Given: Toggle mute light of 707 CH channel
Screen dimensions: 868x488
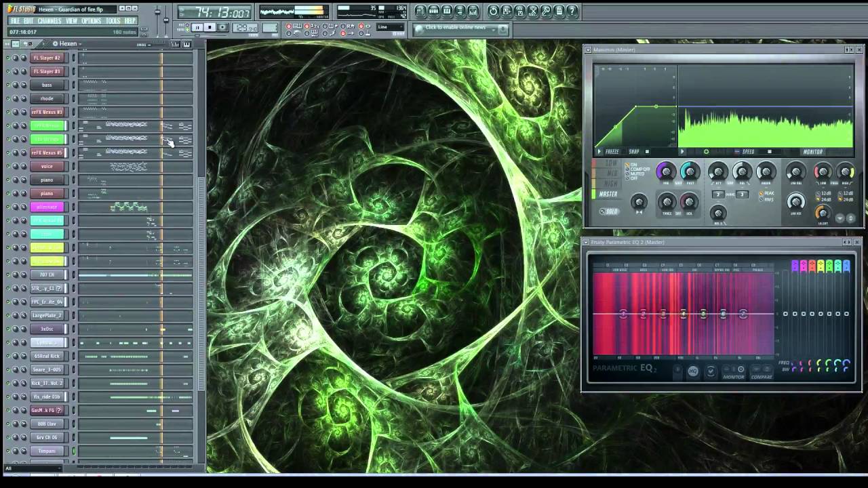Looking at the screenshot, I should tap(7, 274).
